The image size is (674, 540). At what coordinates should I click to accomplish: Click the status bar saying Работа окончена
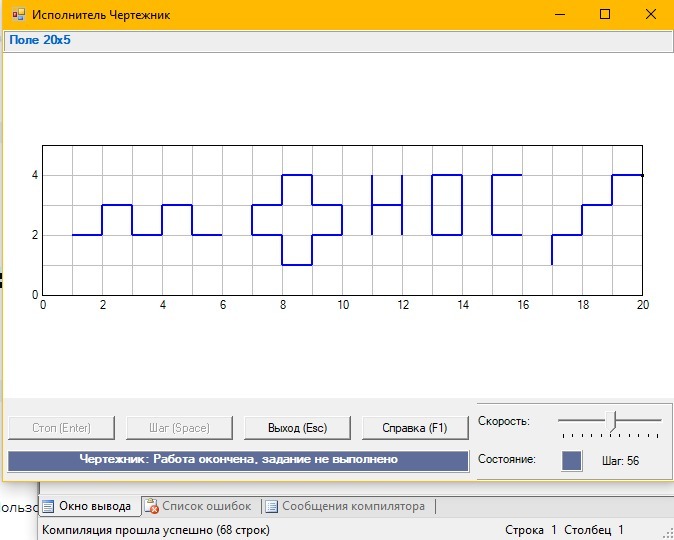point(238,461)
